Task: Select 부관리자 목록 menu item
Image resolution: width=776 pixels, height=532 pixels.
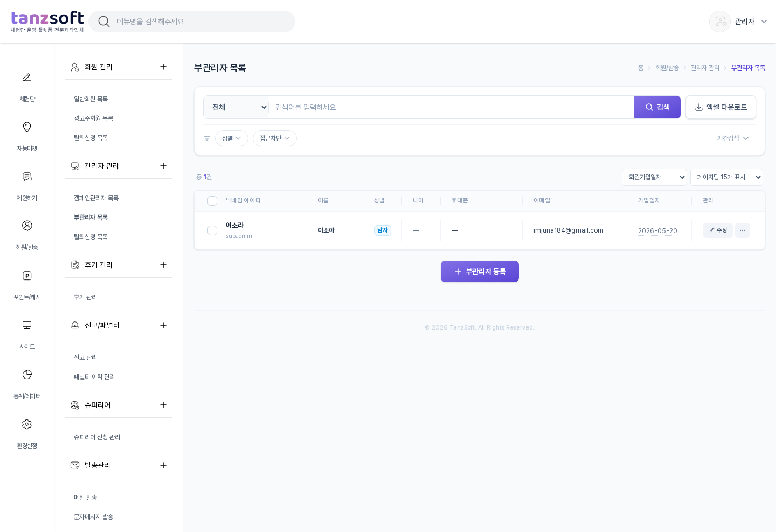Action: click(x=91, y=218)
